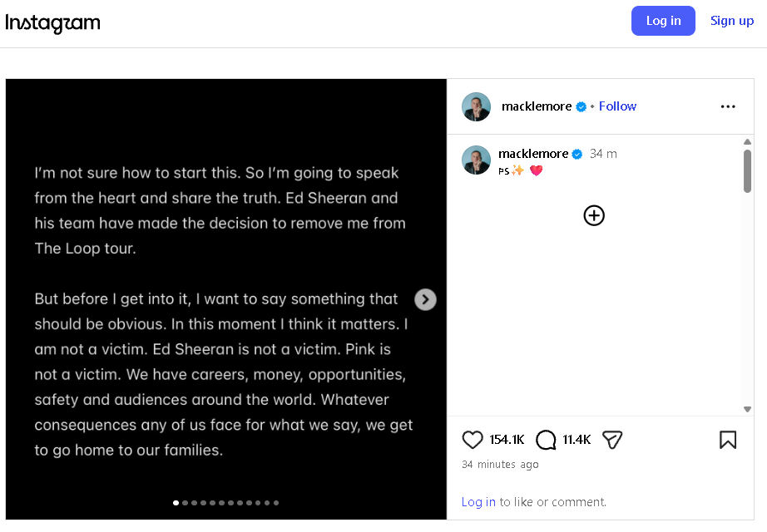Share post using paper plane icon
This screenshot has height=532, width=767.
(x=612, y=440)
